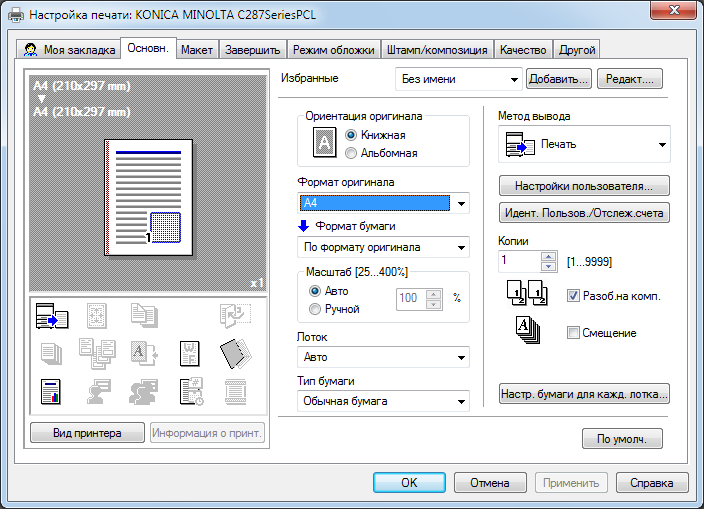Click the grayed two users account icon
Image resolution: width=704 pixels, height=509 pixels.
click(x=144, y=392)
